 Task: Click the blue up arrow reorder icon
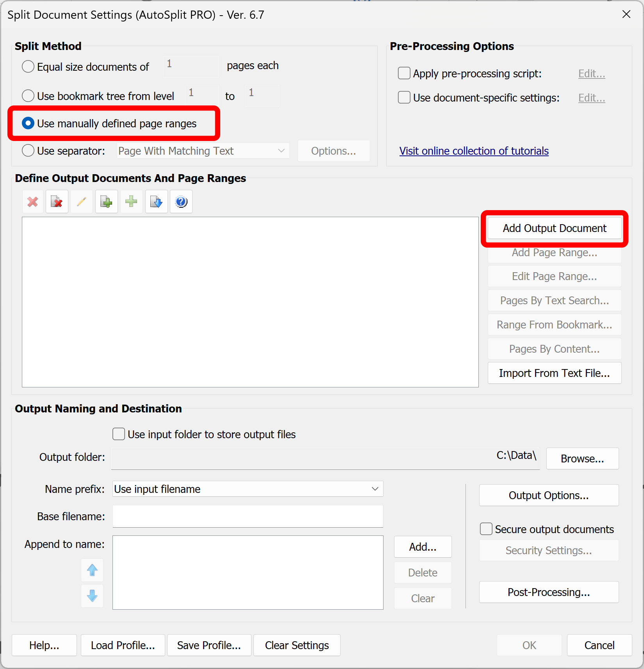[x=92, y=570]
